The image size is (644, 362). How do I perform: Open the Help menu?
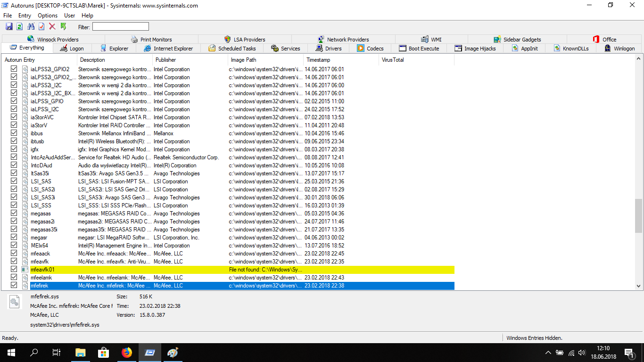(88, 16)
